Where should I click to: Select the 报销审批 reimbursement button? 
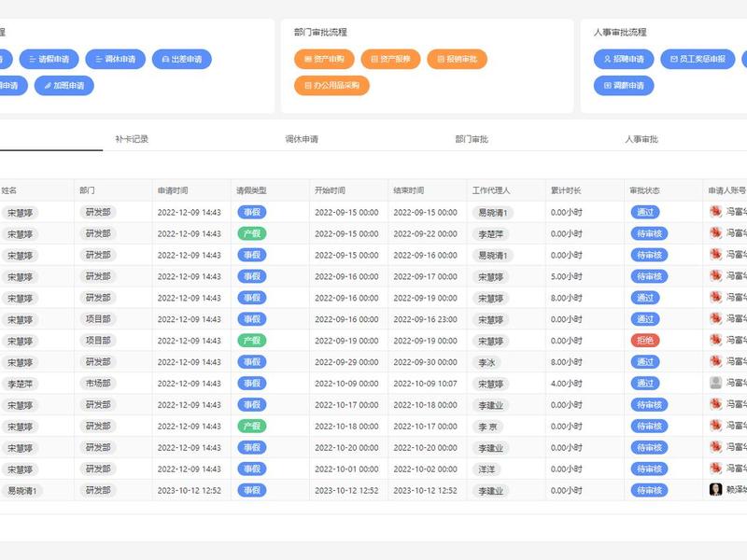(457, 59)
